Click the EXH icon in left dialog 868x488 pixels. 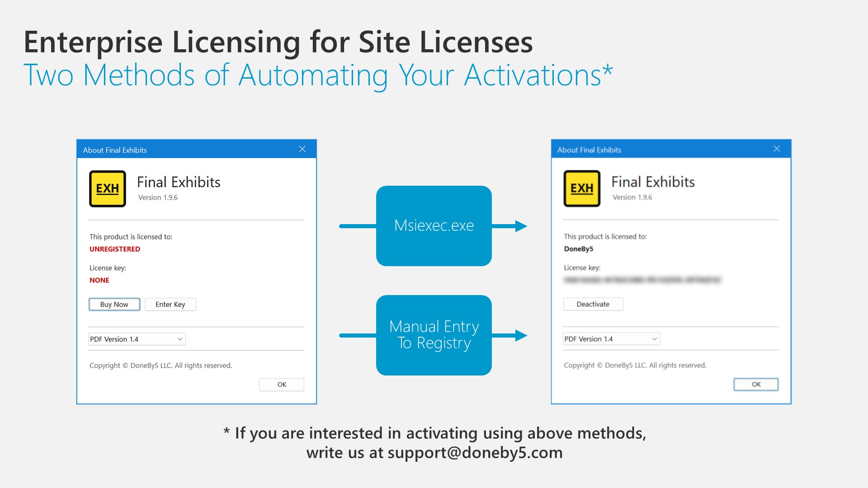click(x=108, y=189)
